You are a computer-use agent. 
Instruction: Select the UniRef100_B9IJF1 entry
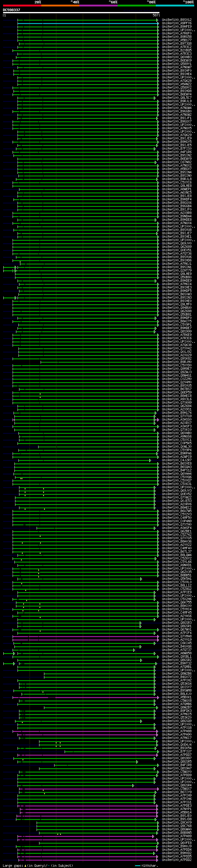click(177, 118)
